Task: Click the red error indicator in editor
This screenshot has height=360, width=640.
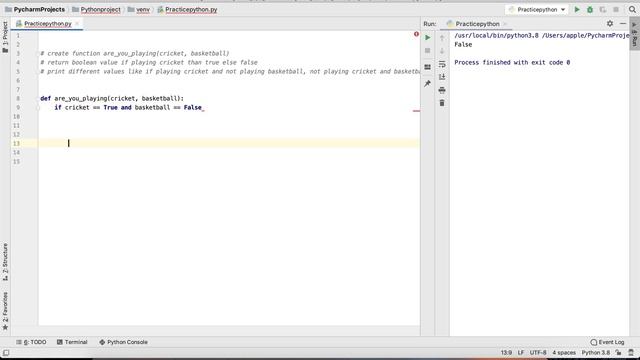Action: [416, 34]
